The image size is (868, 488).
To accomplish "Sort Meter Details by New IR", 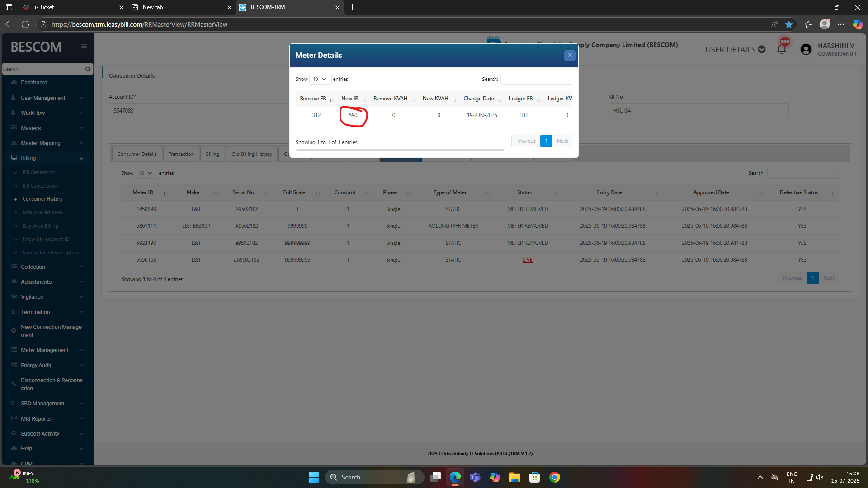I will (353, 99).
